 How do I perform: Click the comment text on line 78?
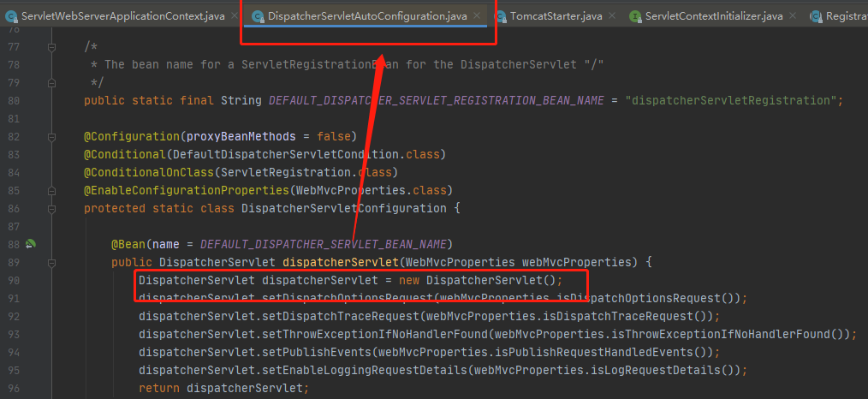347,65
